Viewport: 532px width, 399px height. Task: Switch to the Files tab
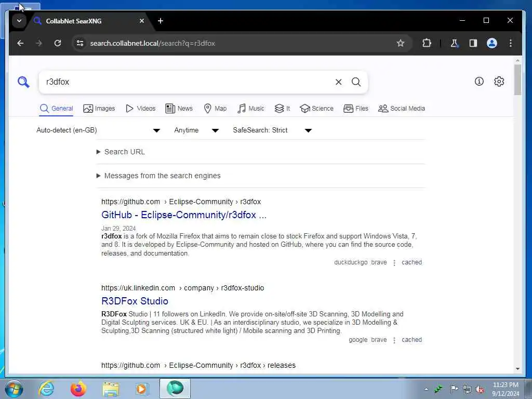coord(356,109)
